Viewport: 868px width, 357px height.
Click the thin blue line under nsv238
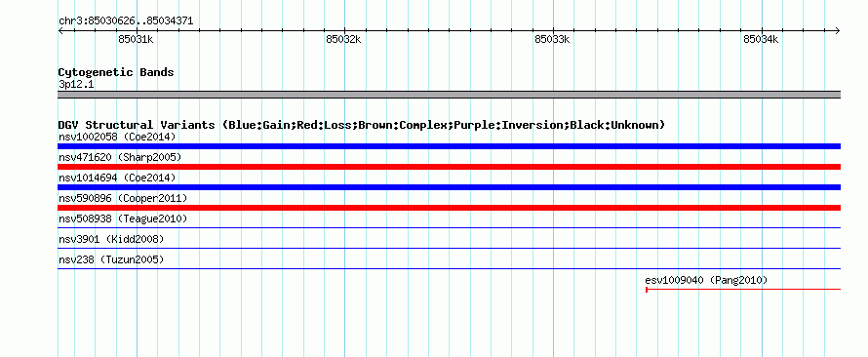click(x=449, y=268)
